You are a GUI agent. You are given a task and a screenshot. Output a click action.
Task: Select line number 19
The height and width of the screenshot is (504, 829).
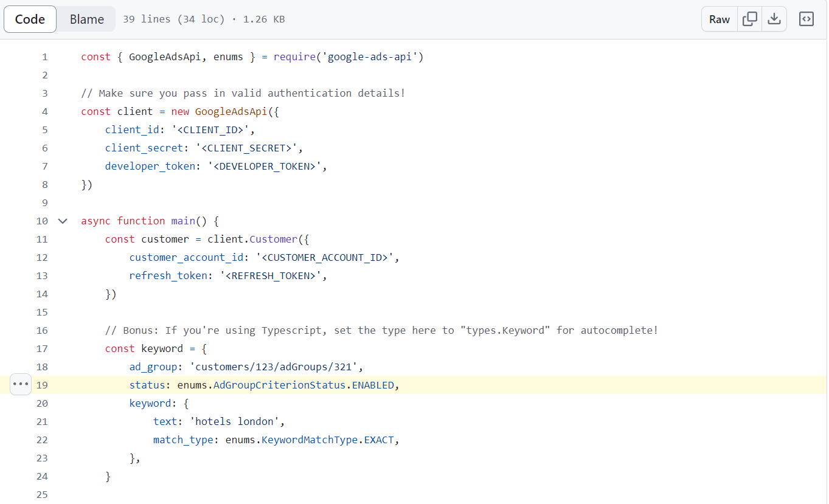41,385
